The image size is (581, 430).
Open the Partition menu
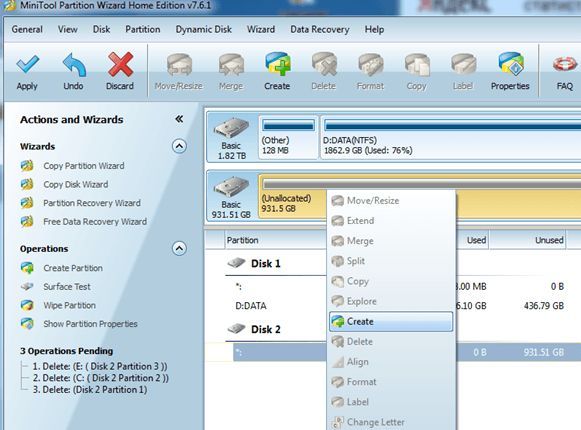tap(143, 29)
